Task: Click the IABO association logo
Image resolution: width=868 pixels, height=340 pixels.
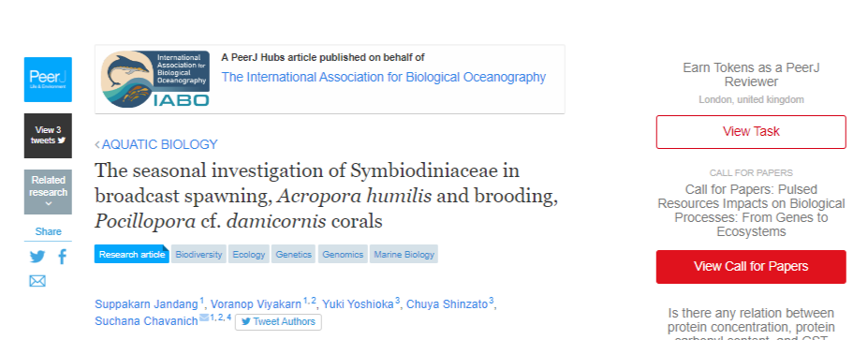Action: (x=155, y=80)
